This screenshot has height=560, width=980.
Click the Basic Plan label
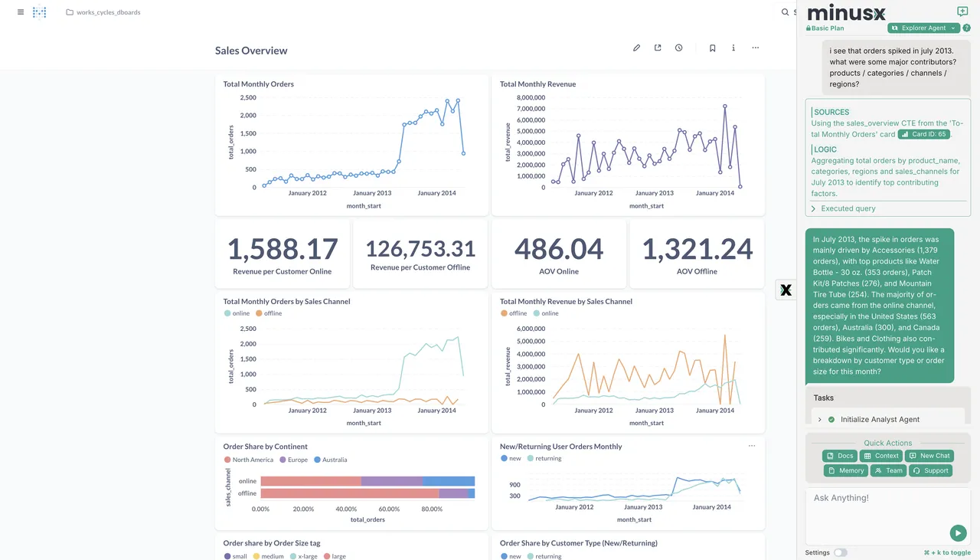pyautogui.click(x=825, y=28)
